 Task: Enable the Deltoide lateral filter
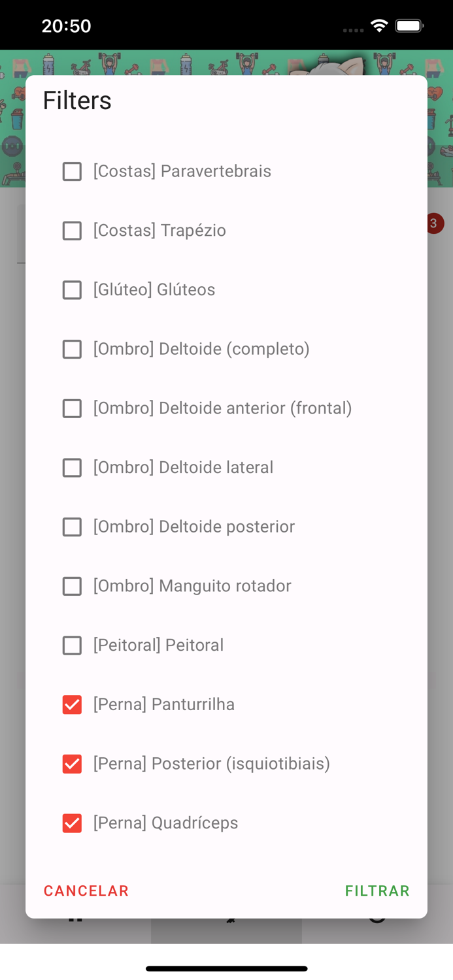[72, 468]
